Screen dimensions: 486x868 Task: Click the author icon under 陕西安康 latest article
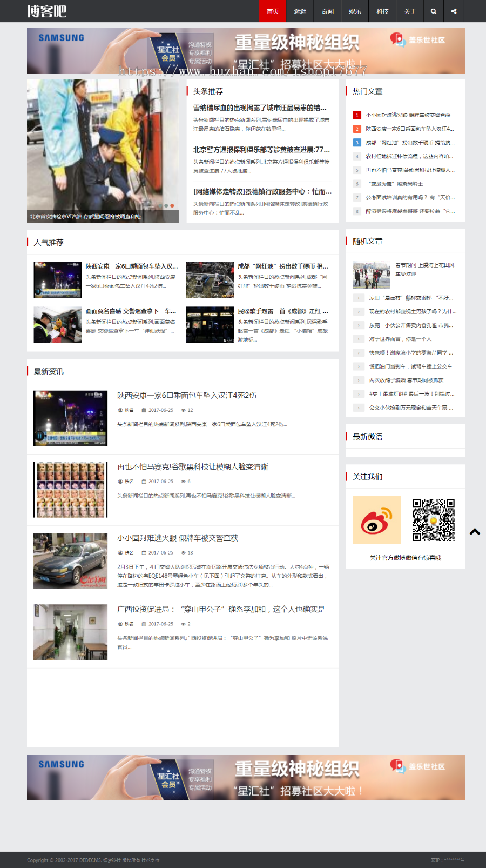[120, 410]
